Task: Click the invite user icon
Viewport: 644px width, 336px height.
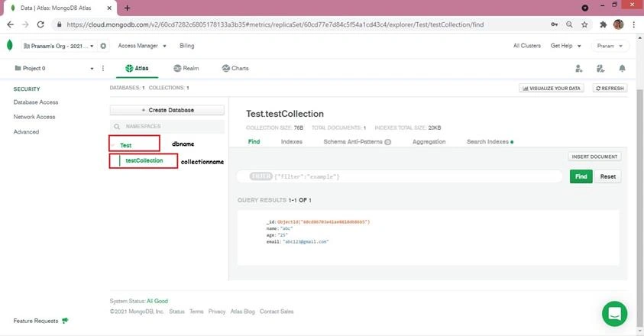Action: [x=579, y=69]
